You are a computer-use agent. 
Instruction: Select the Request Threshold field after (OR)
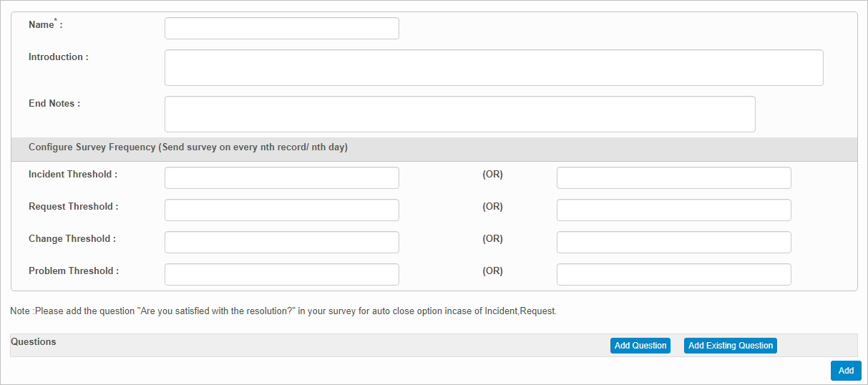[673, 210]
